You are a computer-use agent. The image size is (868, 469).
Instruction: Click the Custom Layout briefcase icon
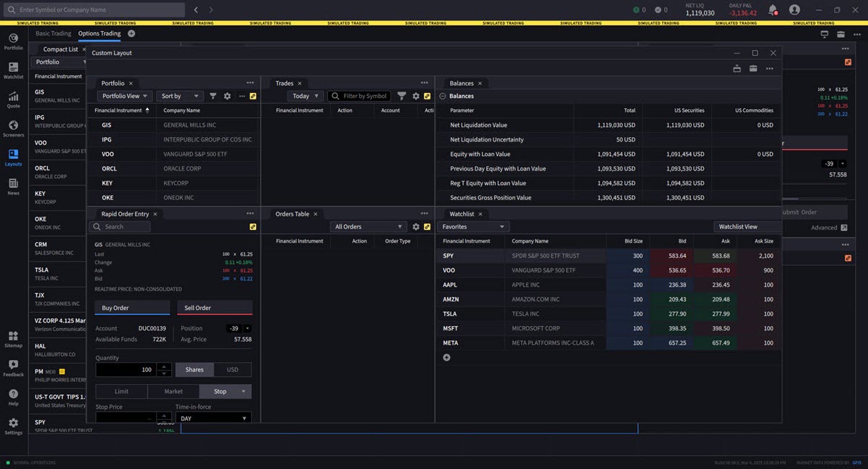(x=753, y=68)
